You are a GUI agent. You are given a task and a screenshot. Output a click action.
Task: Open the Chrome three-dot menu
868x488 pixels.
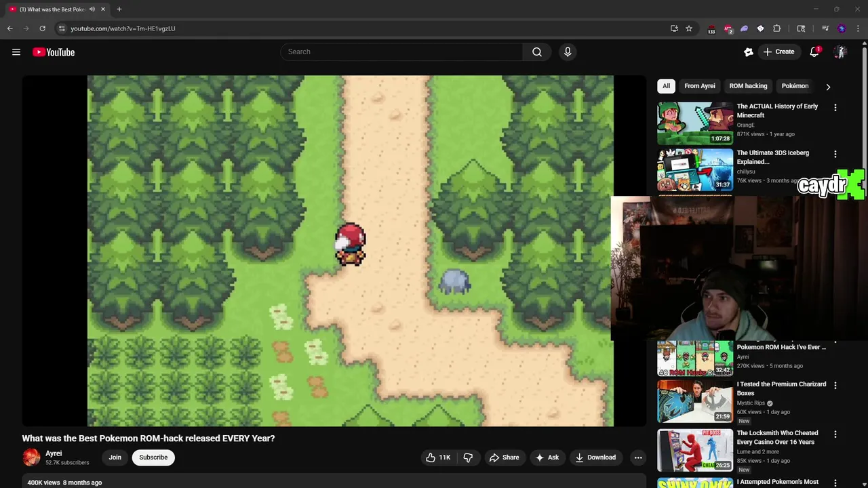858,28
